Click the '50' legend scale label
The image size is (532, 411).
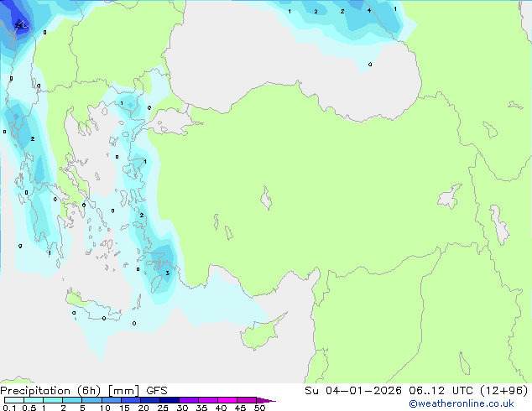(x=259, y=408)
